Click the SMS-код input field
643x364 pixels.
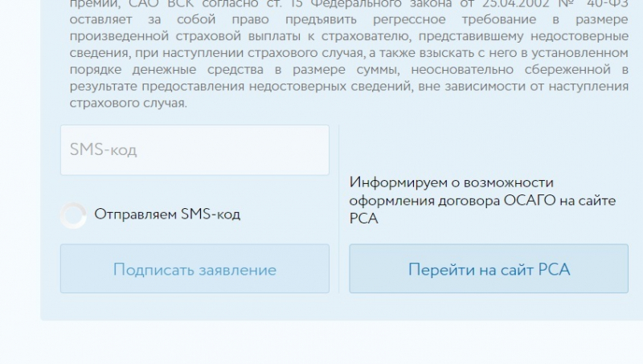195,150
